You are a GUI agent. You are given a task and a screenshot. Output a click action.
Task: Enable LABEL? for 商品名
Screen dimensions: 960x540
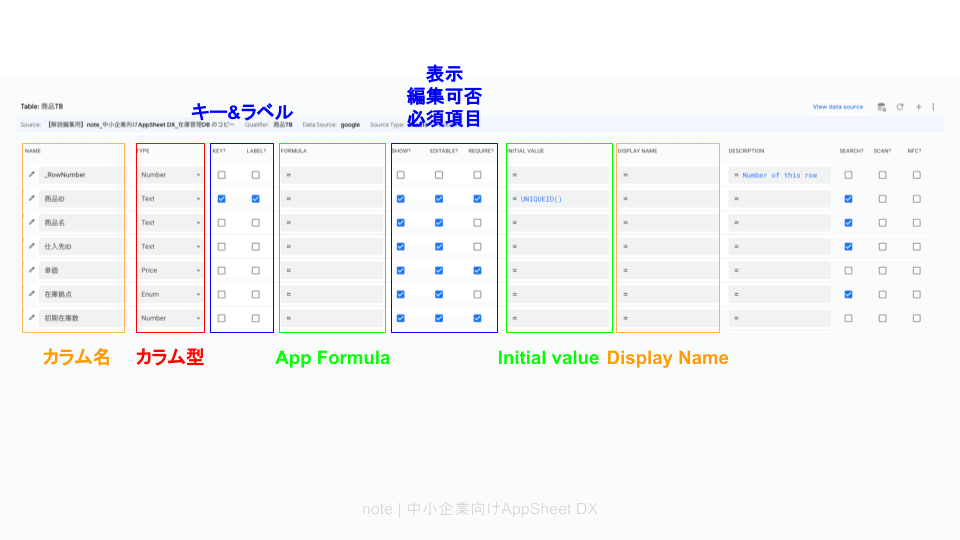click(255, 223)
